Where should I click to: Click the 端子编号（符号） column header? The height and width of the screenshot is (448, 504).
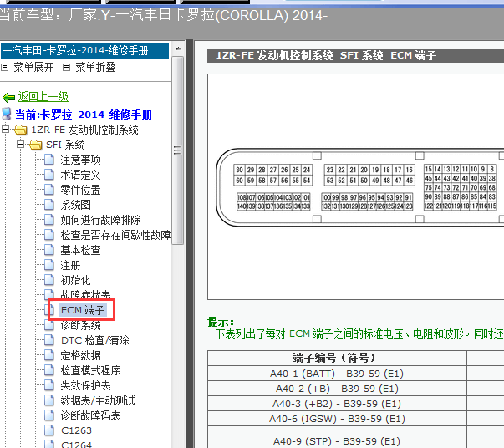tap(337, 358)
